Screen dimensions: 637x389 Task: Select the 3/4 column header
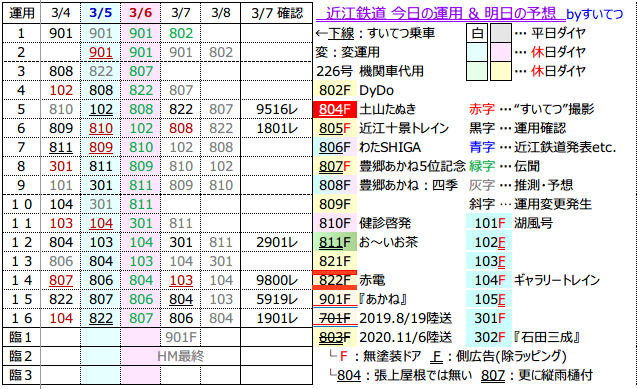61,13
